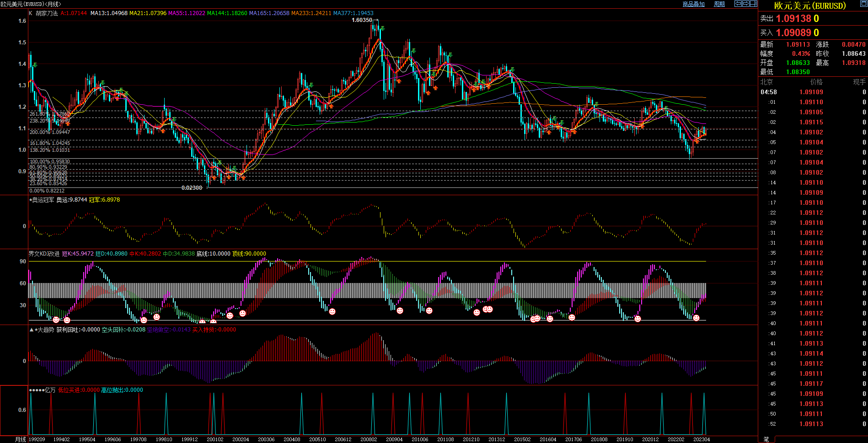This screenshot has width=868, height=443.
Task: Select the 笔 tab at bottom right
Action: [766, 439]
